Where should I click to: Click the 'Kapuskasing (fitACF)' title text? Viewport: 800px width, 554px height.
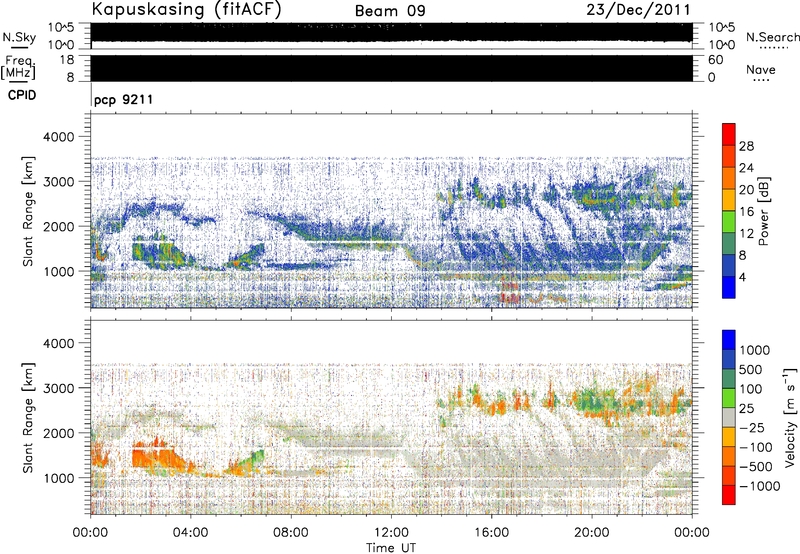coord(187,9)
